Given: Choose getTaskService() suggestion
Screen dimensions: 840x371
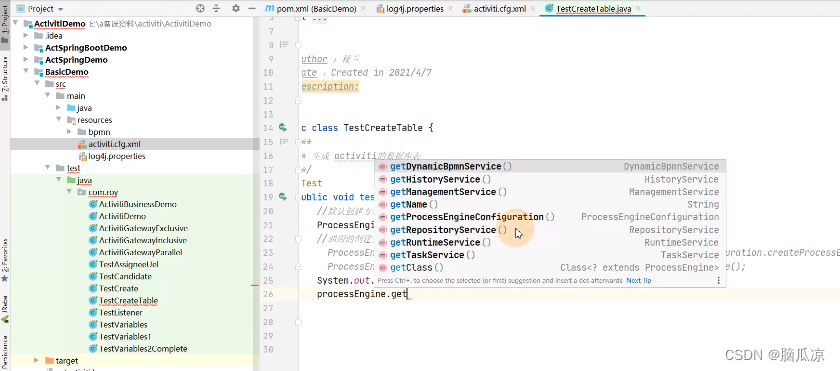Looking at the screenshot, I should click(x=550, y=255).
